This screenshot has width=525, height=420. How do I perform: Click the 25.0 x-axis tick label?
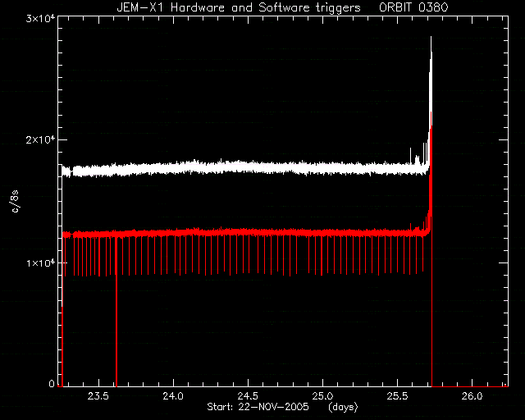[322, 396]
